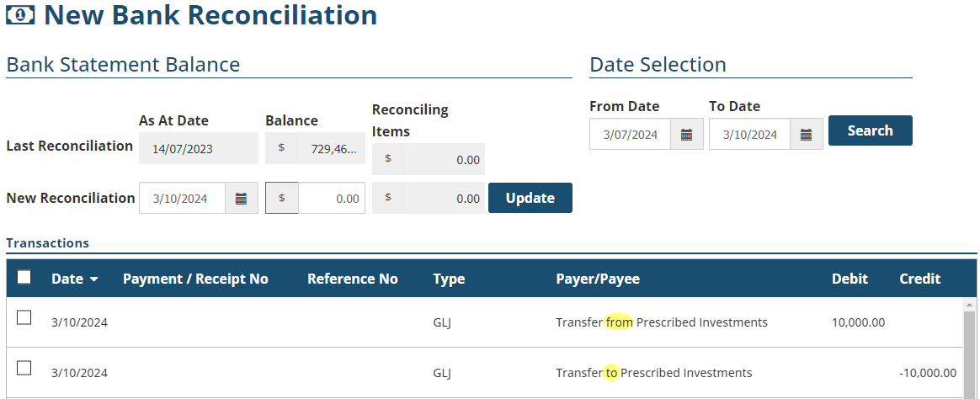Check the Transfer to Prescribed Investments row
Viewport: 980px width, 399px height.
[24, 368]
